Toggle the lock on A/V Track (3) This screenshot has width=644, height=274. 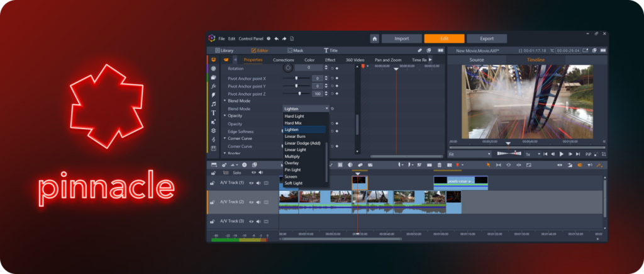coord(212,221)
